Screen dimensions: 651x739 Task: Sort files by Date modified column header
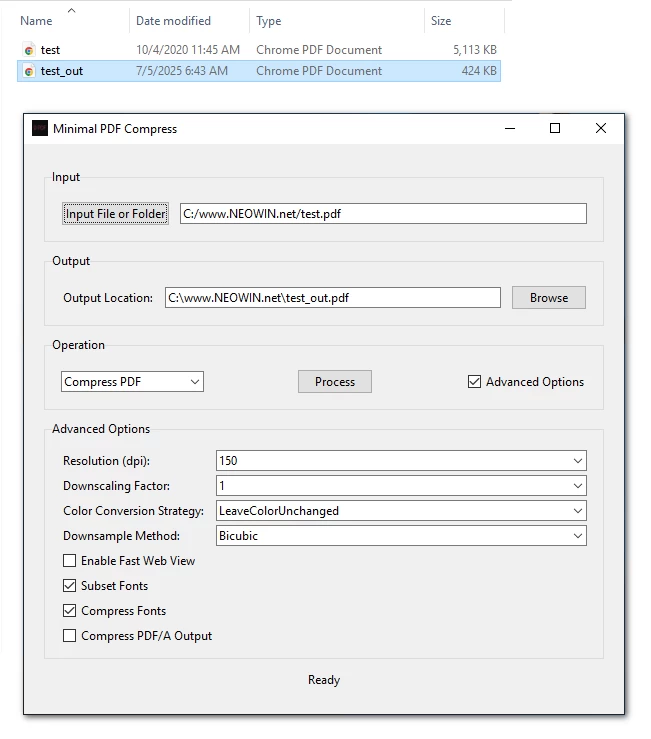click(x=173, y=21)
